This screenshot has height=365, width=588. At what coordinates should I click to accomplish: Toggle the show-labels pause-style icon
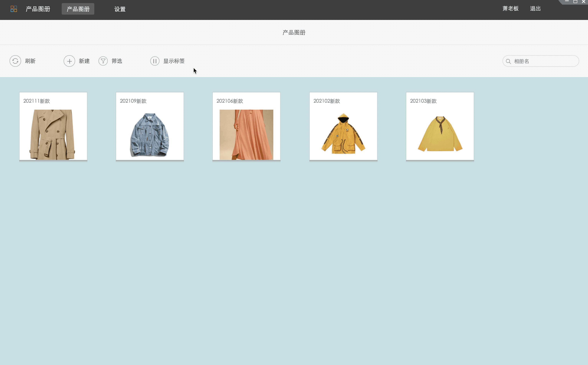point(155,61)
